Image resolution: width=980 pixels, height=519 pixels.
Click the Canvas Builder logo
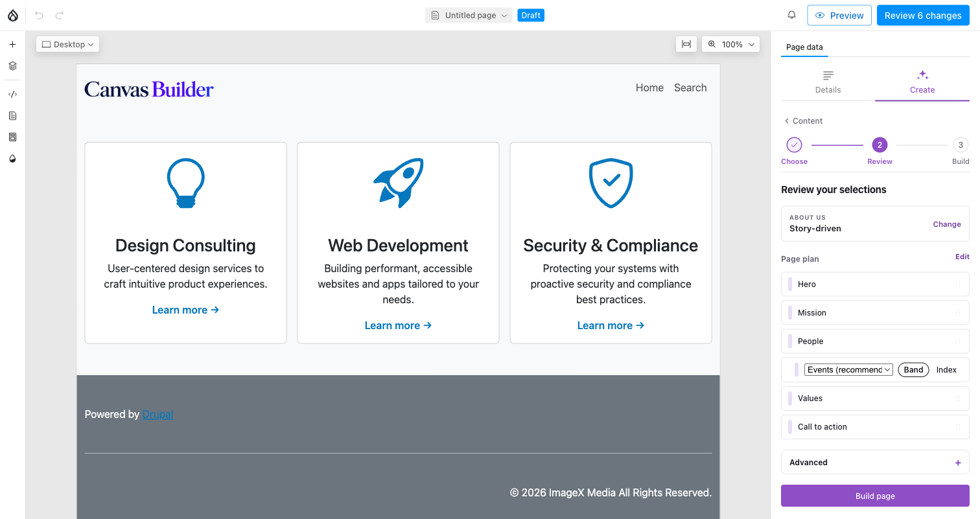149,89
